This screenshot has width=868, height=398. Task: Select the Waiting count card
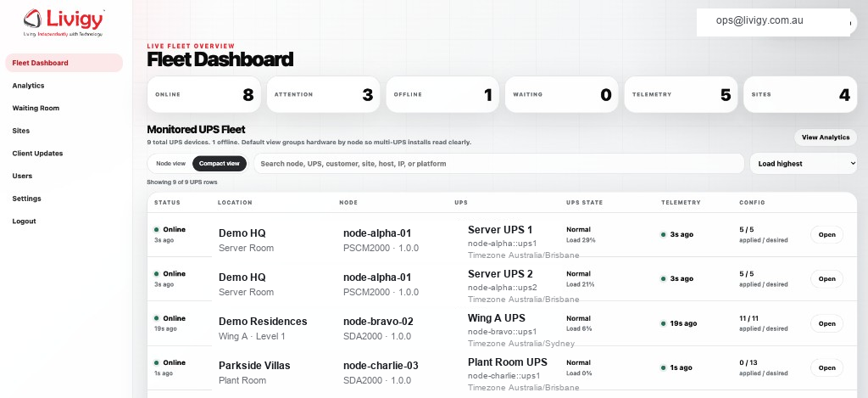[x=561, y=95]
